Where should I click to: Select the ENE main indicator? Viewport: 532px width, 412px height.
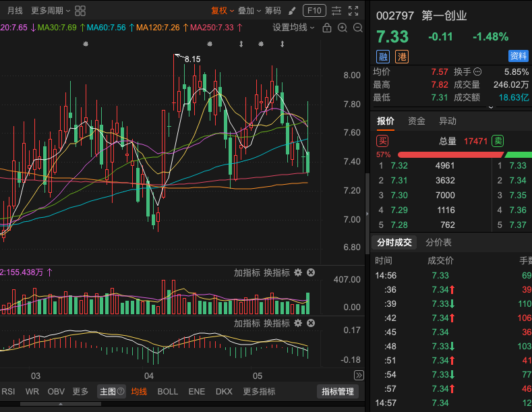click(197, 392)
